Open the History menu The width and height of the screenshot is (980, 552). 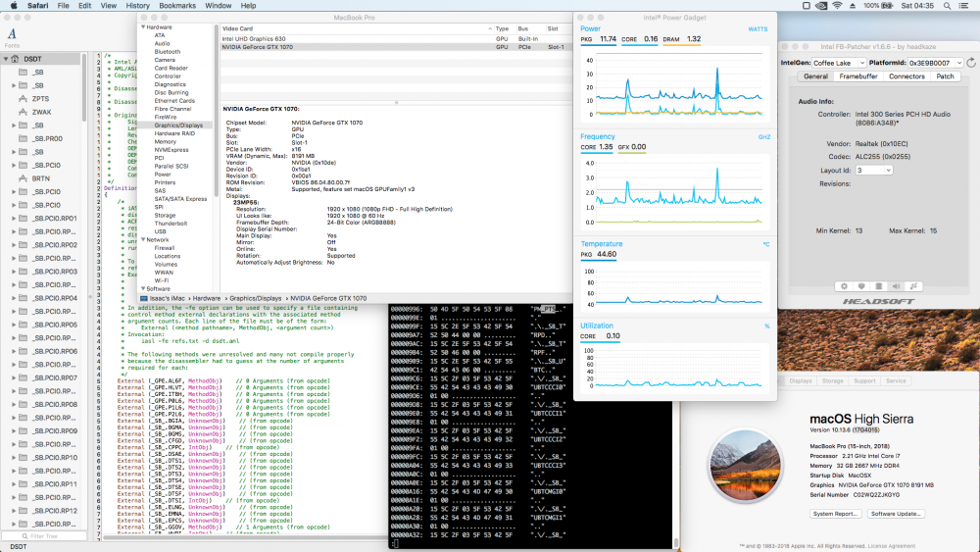coord(137,6)
